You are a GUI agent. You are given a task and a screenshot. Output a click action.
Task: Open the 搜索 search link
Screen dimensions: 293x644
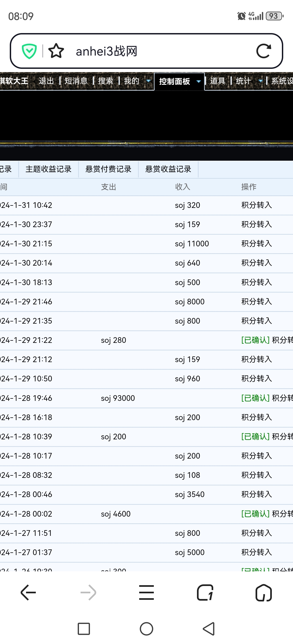pos(106,81)
